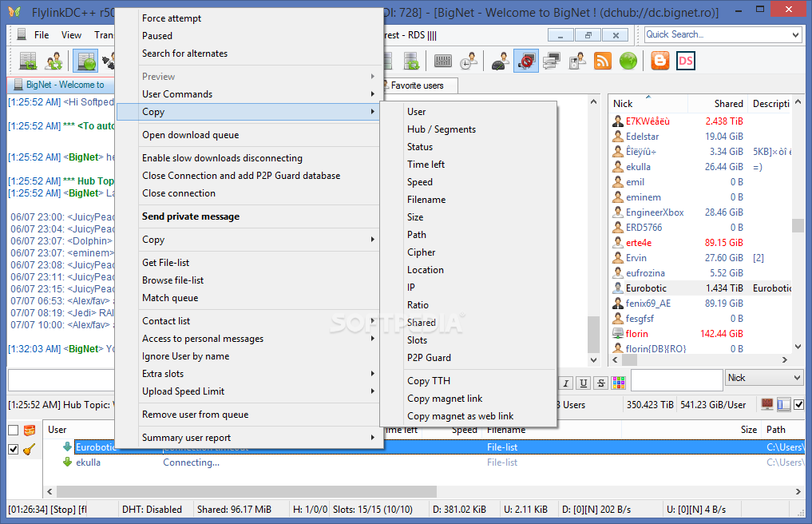Open the user-with-clock recent hubs icon

(x=468, y=62)
